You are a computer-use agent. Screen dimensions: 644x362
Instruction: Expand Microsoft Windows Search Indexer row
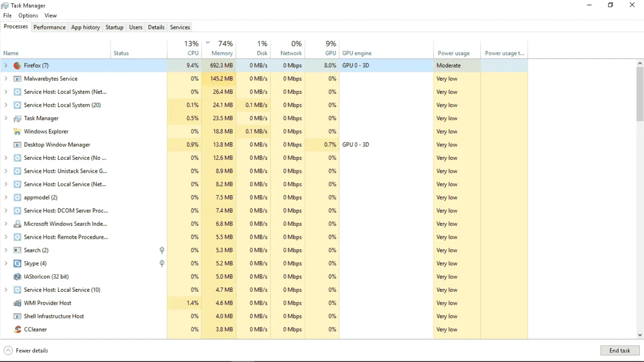(6, 224)
